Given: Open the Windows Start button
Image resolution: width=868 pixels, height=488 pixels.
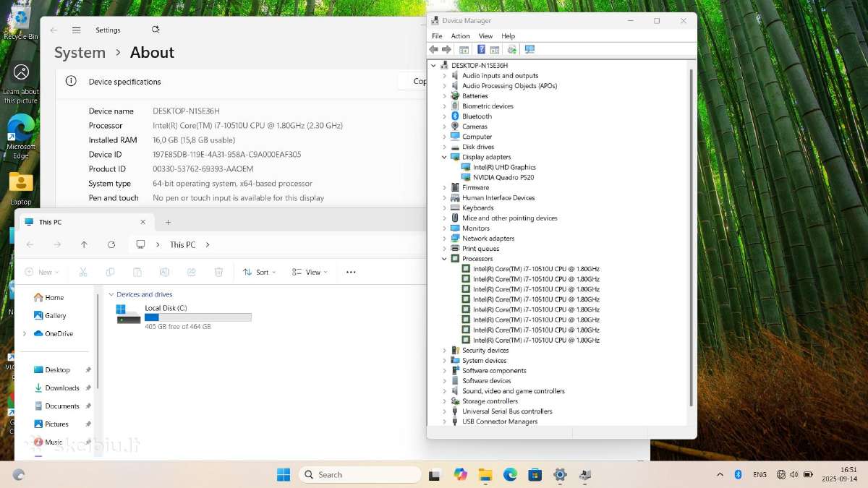Looking at the screenshot, I should click(284, 474).
